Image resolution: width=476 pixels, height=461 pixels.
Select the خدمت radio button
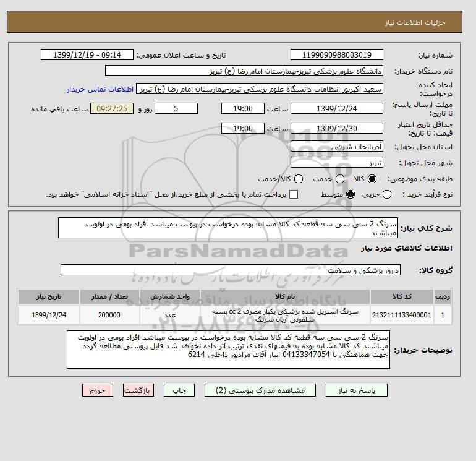[340, 179]
